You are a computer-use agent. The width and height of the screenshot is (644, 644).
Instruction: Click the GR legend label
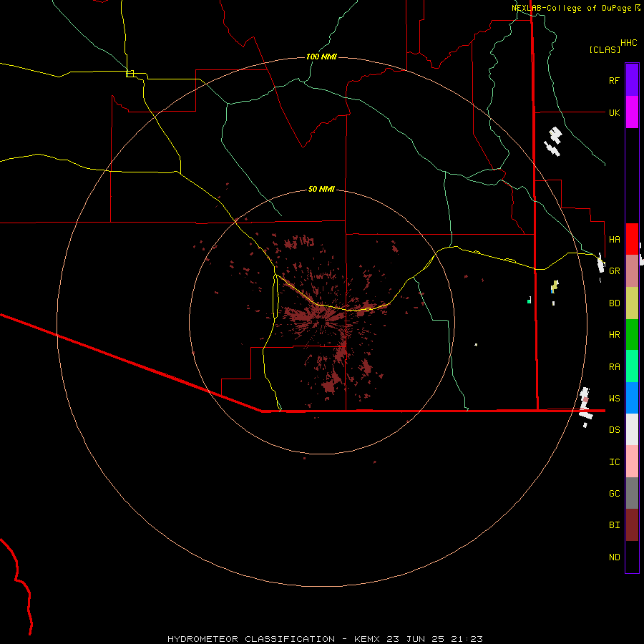point(614,271)
